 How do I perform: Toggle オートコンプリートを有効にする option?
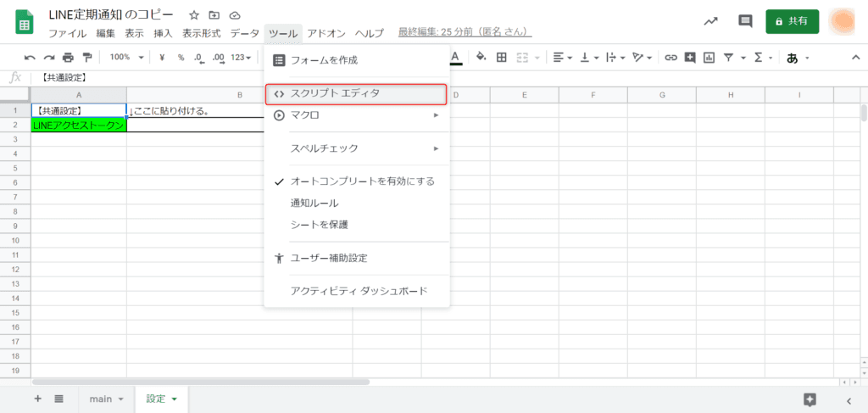tap(362, 181)
